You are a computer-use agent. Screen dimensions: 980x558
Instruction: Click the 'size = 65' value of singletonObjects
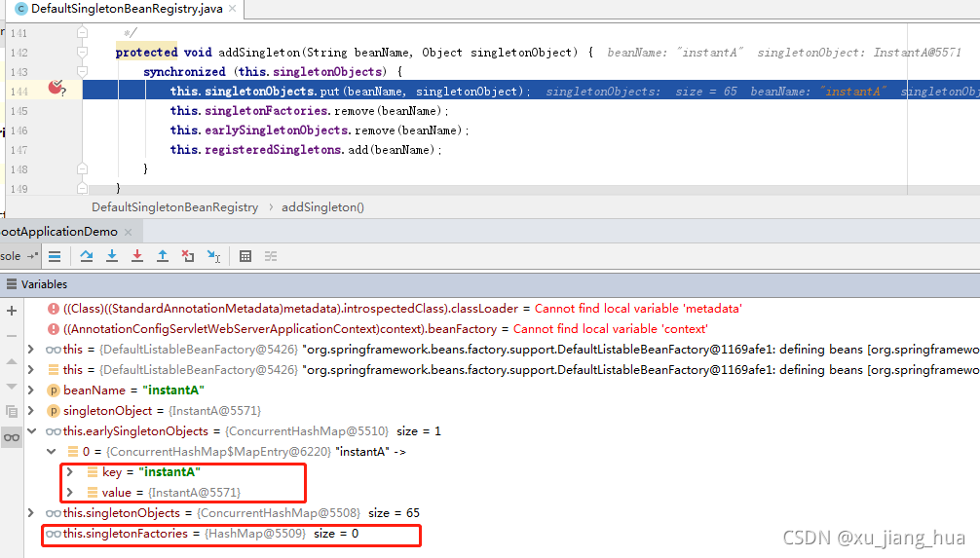394,513
